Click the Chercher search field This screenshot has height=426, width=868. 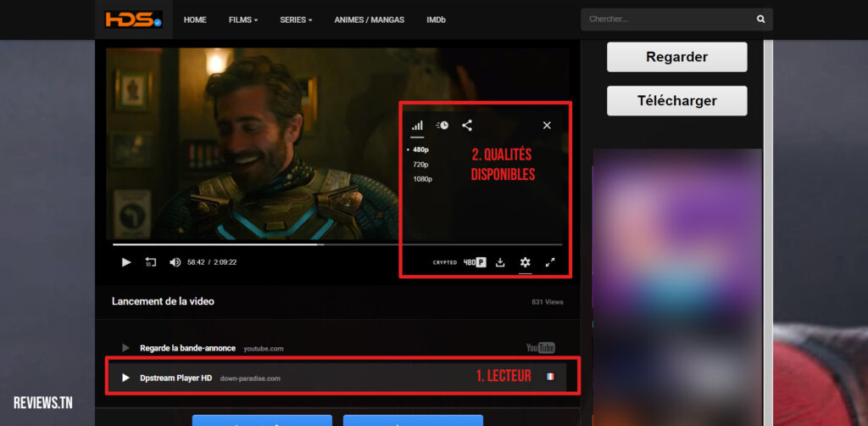[x=665, y=20]
